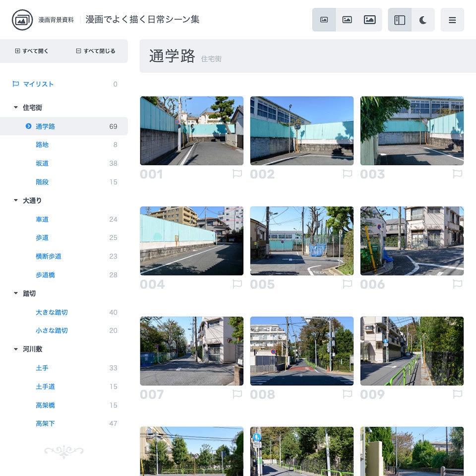Select the medium thumbnail size icon

point(347,20)
